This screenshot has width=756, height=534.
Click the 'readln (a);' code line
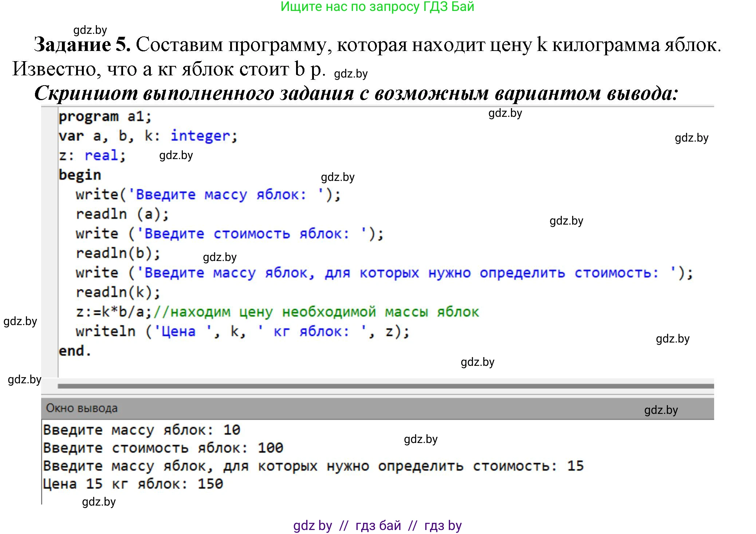(x=122, y=214)
